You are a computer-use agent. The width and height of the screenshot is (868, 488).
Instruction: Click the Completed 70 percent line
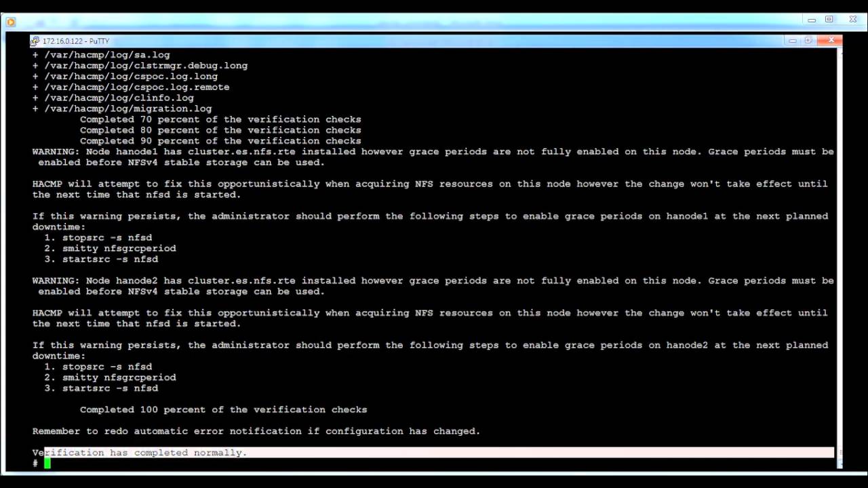[220, 119]
